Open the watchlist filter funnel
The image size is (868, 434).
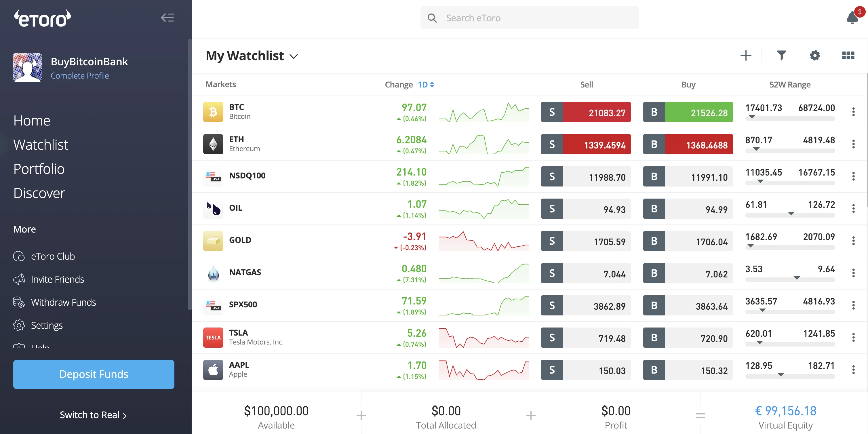point(782,56)
